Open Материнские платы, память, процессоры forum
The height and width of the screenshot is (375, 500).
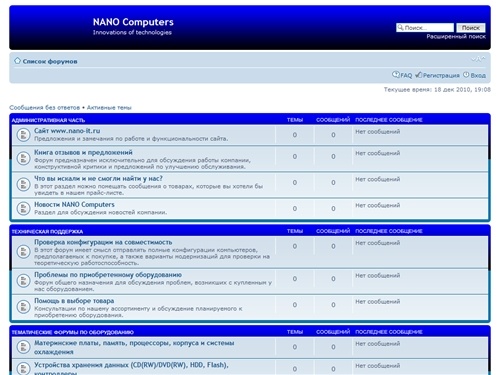coord(134,347)
